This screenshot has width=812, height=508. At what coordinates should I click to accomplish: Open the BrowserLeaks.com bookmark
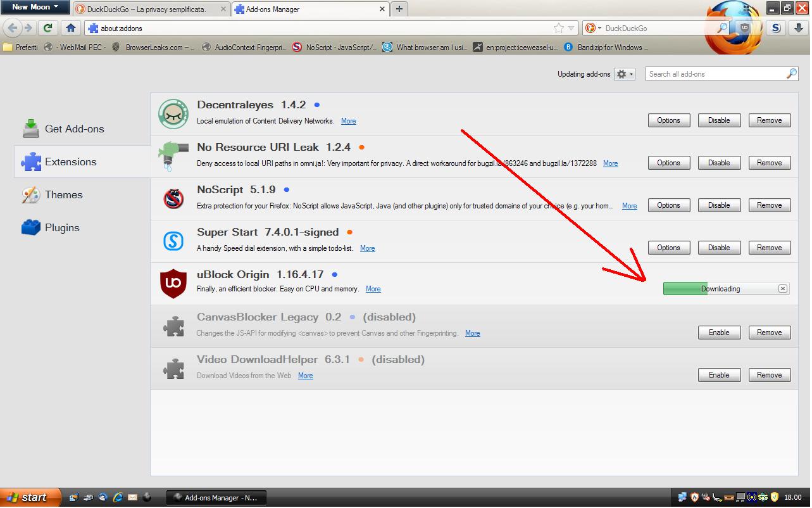point(154,48)
